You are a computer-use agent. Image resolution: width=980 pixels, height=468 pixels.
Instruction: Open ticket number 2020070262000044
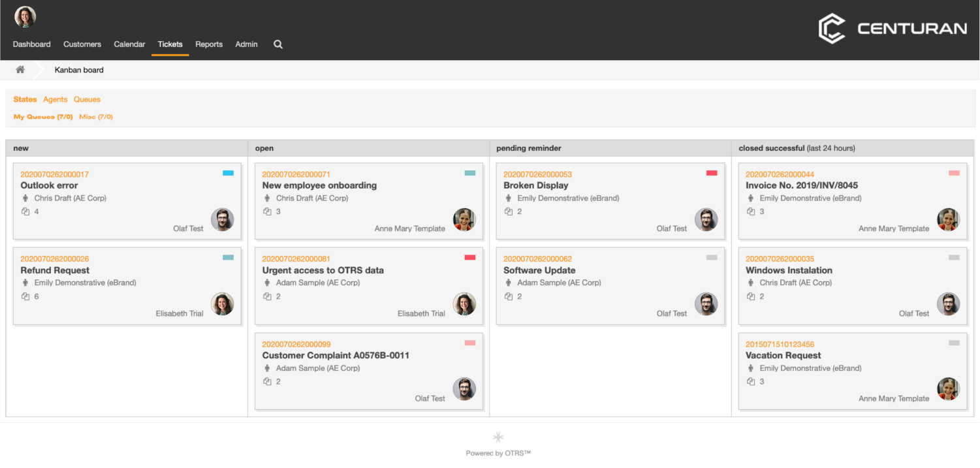click(x=780, y=174)
